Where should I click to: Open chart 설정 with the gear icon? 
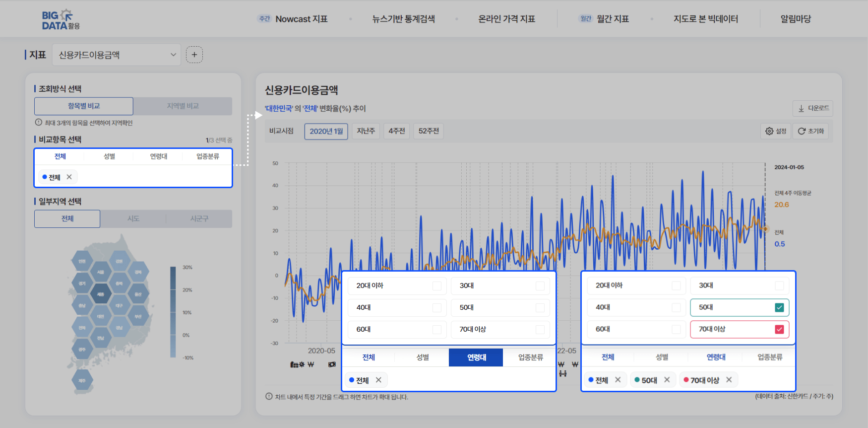click(x=776, y=131)
